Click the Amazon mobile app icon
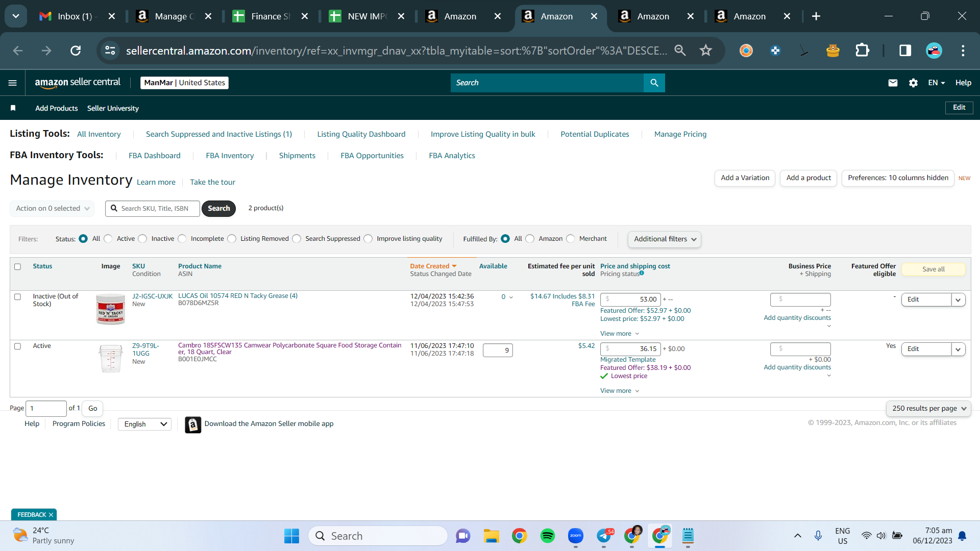 point(193,424)
